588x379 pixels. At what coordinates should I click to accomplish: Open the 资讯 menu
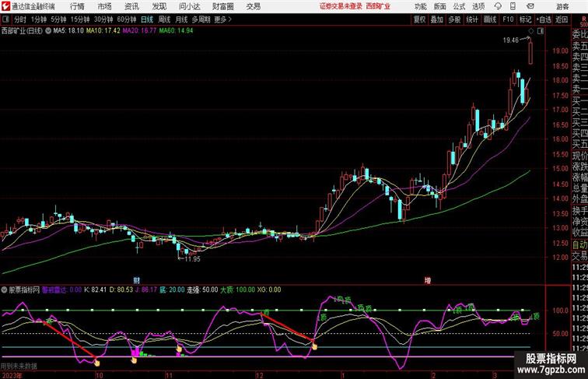coord(131,6)
